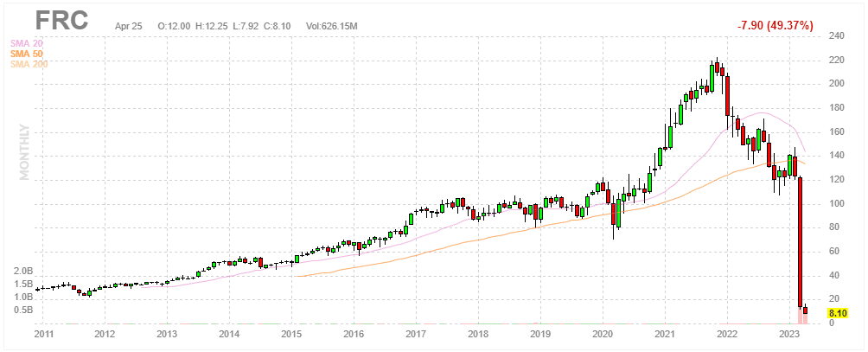
Task: Click the 240 price level label
Action: point(836,36)
